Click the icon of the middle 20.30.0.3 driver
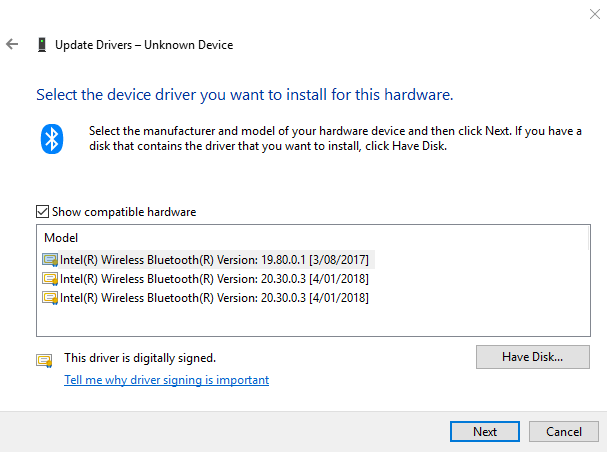Screen dimensions: 607x452 [x=50, y=279]
